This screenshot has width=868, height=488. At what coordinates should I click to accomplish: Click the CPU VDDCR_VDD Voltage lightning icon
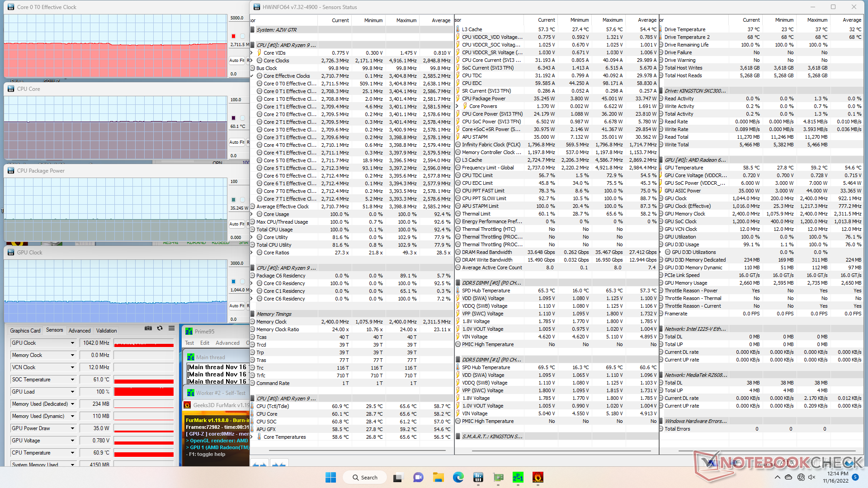point(458,37)
